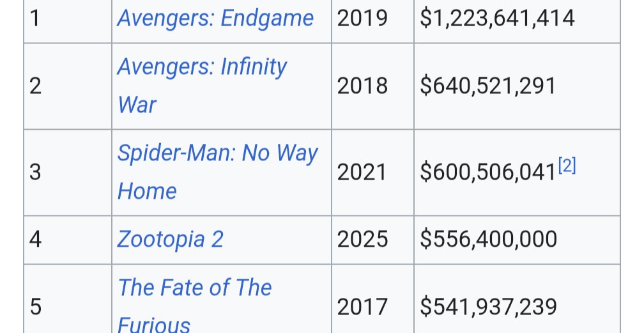Select the $600,506,041 gross figure

(x=487, y=173)
